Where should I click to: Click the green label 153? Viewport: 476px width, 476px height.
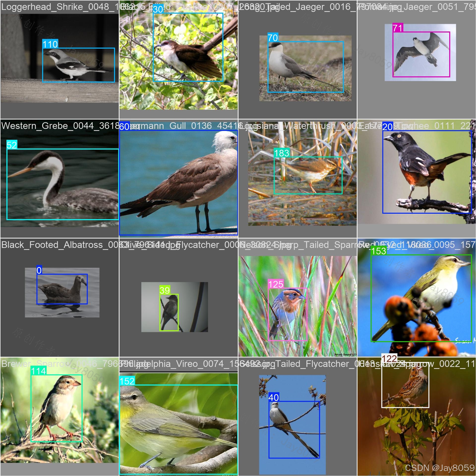379,251
